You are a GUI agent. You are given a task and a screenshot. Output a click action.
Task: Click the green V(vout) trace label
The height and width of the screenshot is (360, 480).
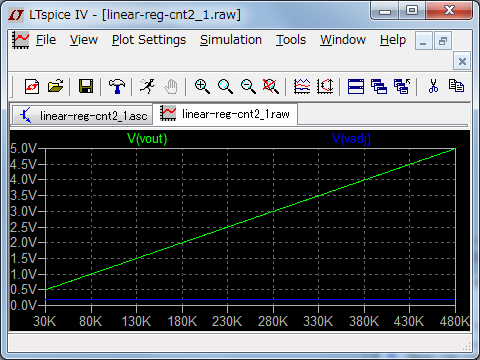coord(147,138)
